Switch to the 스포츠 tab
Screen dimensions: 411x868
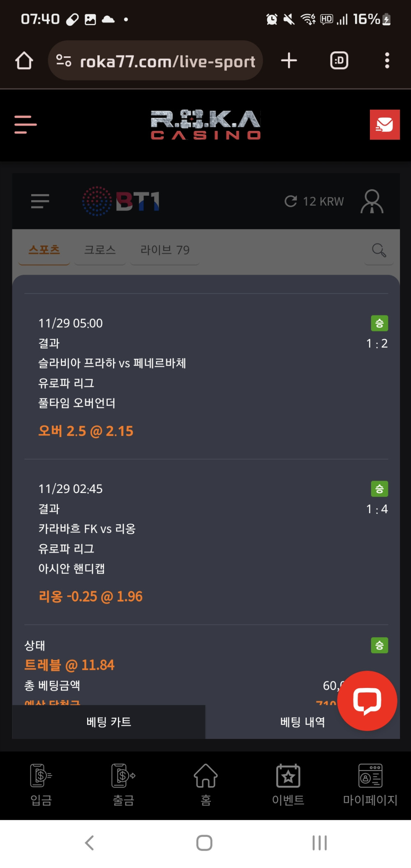tap(44, 250)
